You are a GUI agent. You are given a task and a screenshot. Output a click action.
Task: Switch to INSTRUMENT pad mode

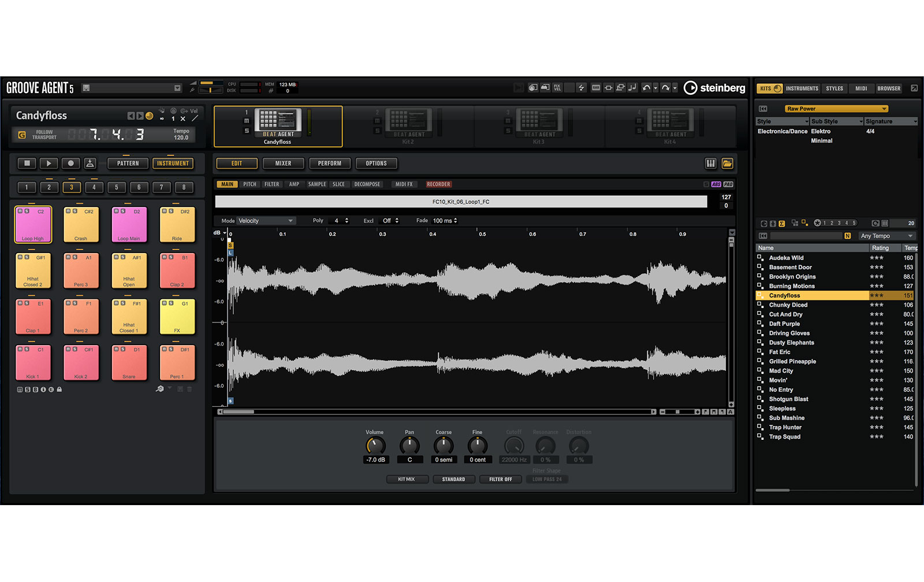173,164
